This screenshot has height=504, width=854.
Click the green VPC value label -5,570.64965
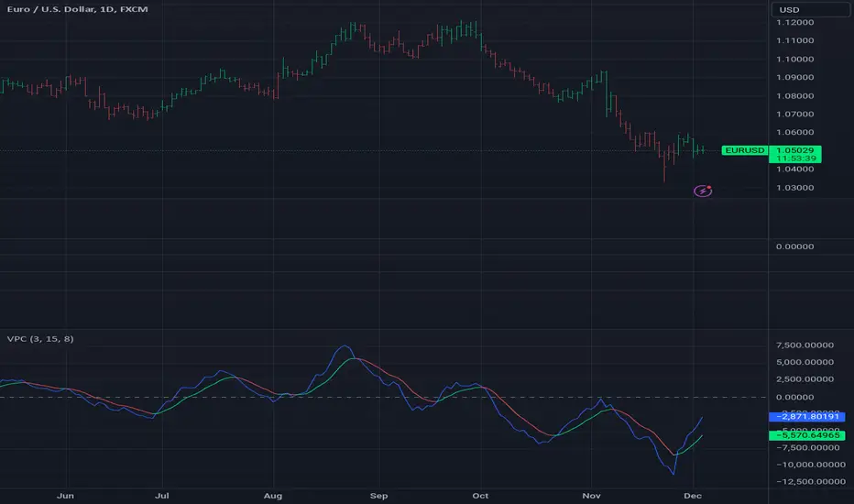click(800, 435)
